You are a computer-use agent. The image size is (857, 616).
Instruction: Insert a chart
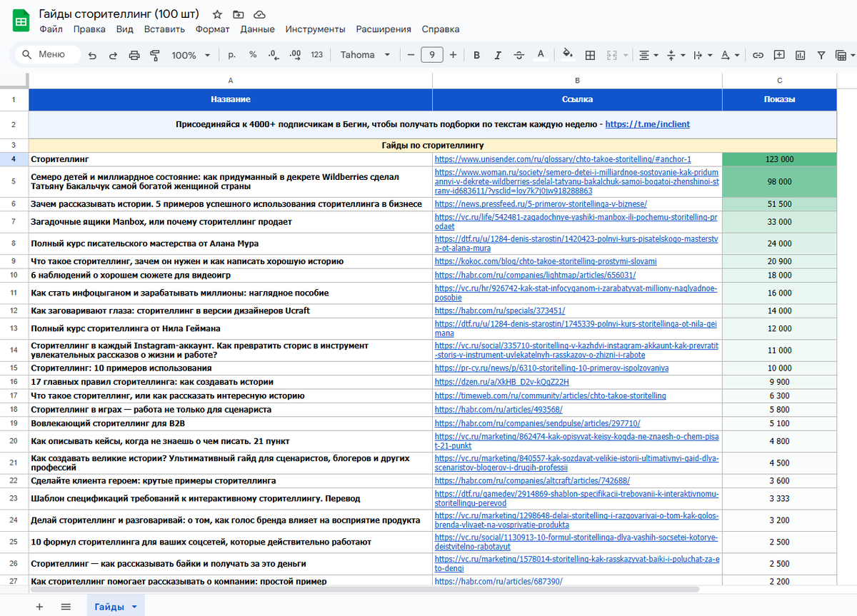[800, 55]
